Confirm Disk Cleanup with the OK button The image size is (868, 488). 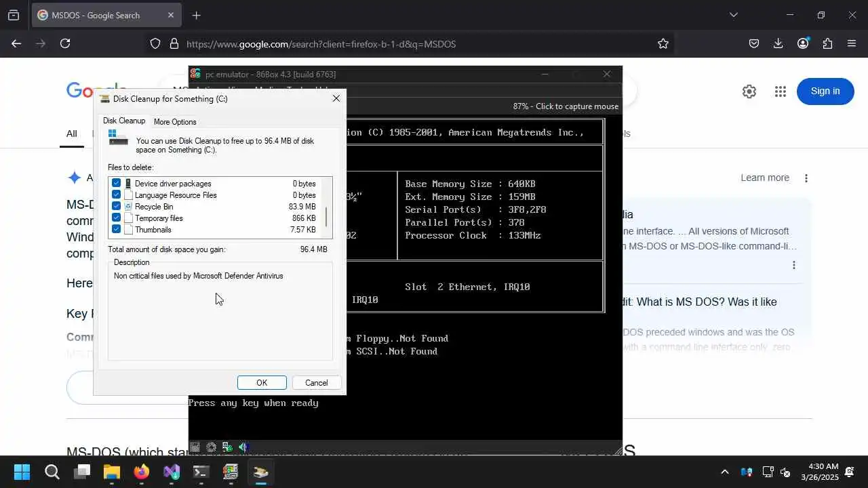tap(262, 383)
